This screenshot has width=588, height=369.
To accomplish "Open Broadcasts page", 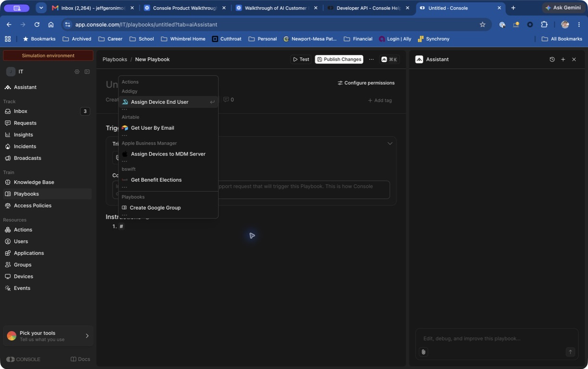I will point(47,158).
